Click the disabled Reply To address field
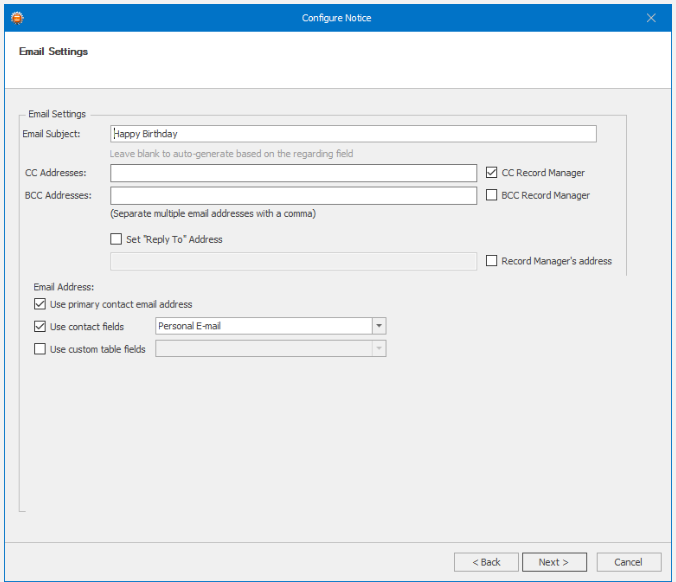This screenshot has height=582, width=676. [x=293, y=261]
